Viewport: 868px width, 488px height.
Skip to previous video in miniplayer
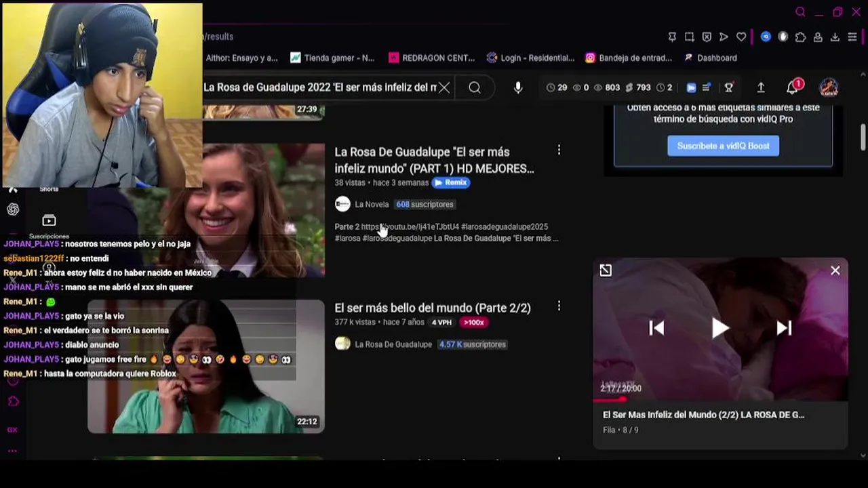(x=656, y=328)
